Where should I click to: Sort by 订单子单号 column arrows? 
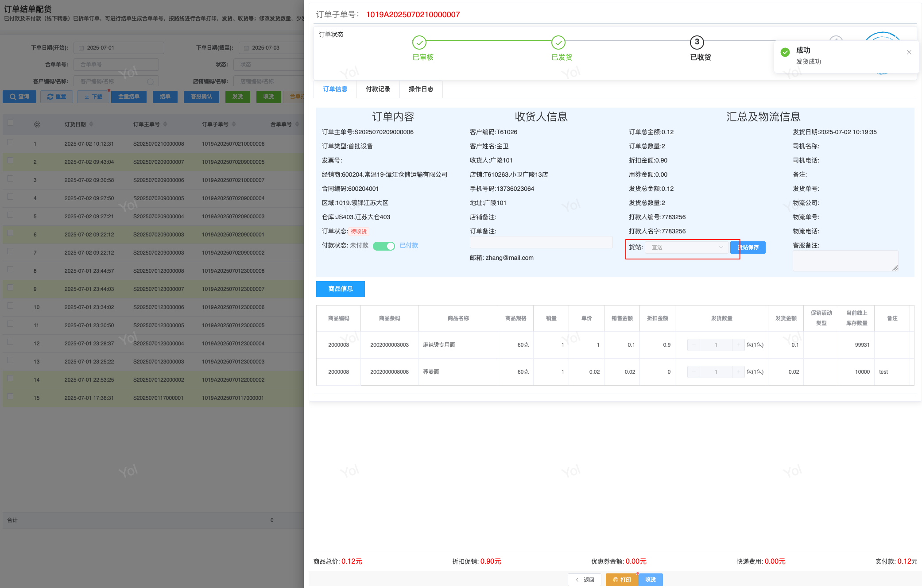click(234, 124)
